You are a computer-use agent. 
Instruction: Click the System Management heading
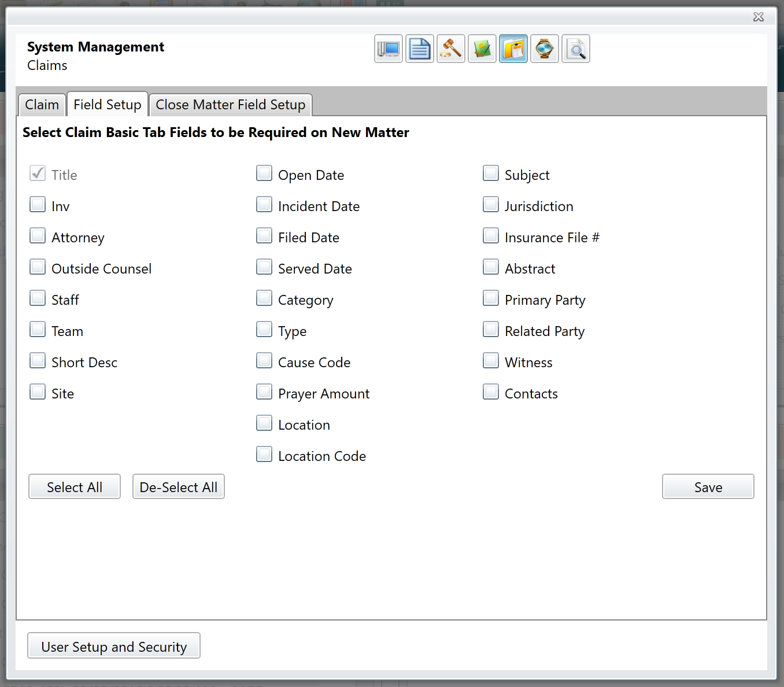(95, 47)
